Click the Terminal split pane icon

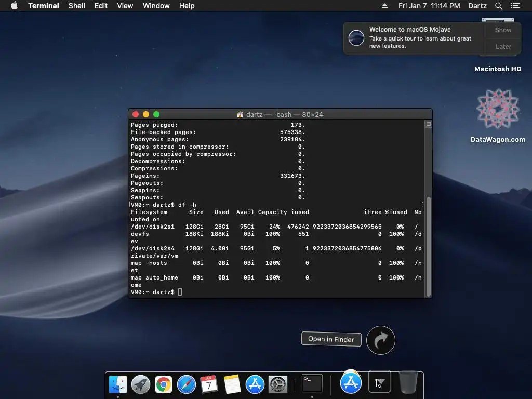[x=429, y=124]
